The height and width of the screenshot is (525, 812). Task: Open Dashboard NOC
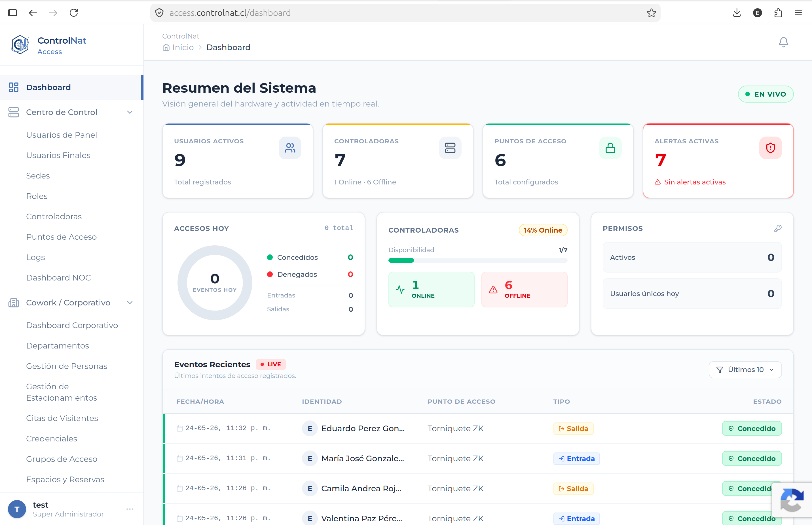pyautogui.click(x=58, y=277)
